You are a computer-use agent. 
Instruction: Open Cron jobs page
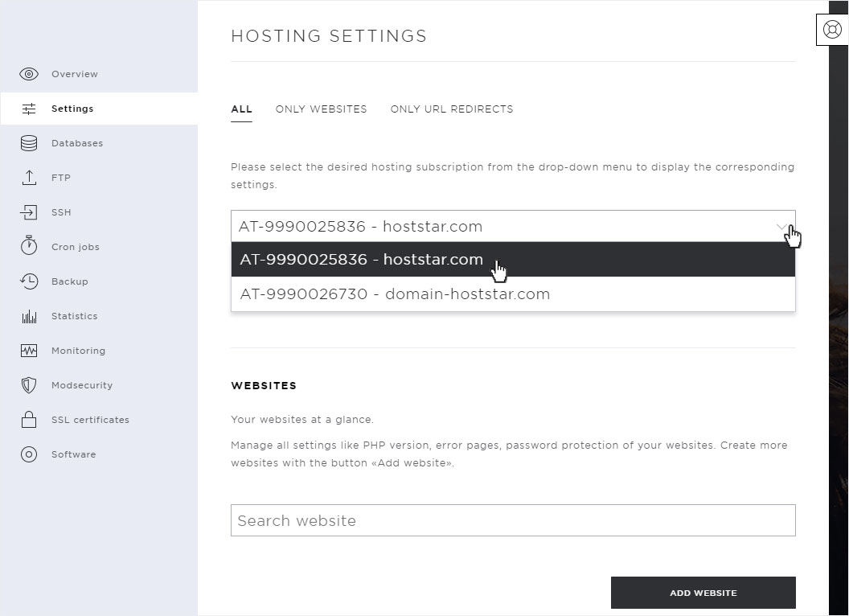point(99,247)
